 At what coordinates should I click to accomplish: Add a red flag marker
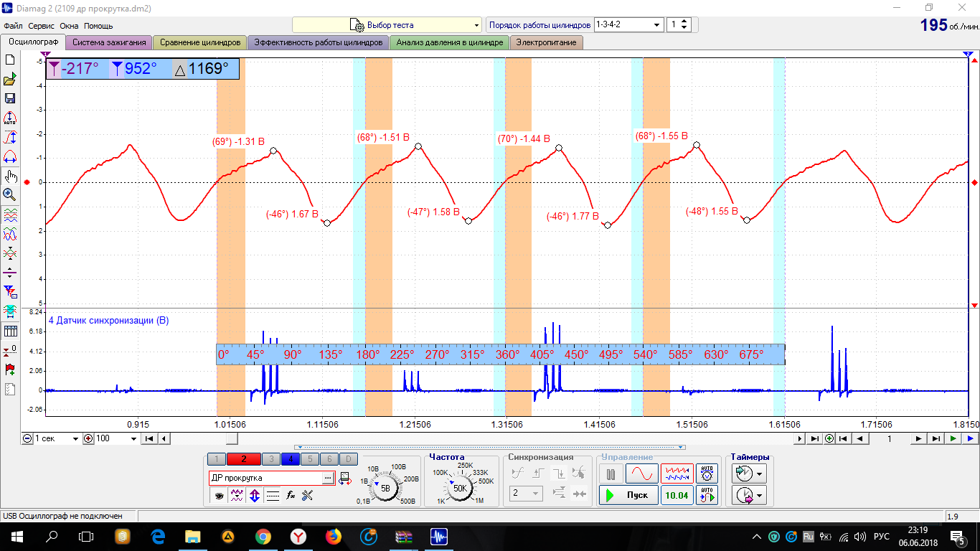click(10, 369)
